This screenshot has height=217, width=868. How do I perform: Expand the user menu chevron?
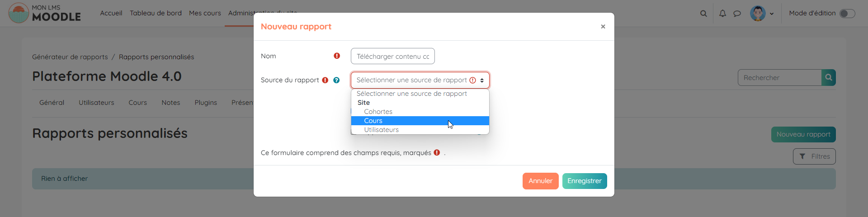(772, 14)
